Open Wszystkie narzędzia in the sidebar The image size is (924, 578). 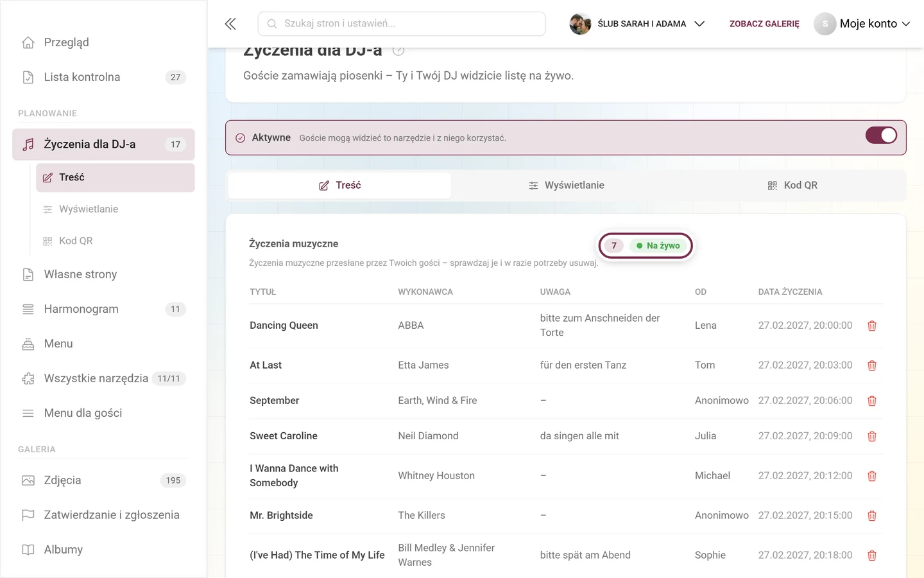[103, 378]
